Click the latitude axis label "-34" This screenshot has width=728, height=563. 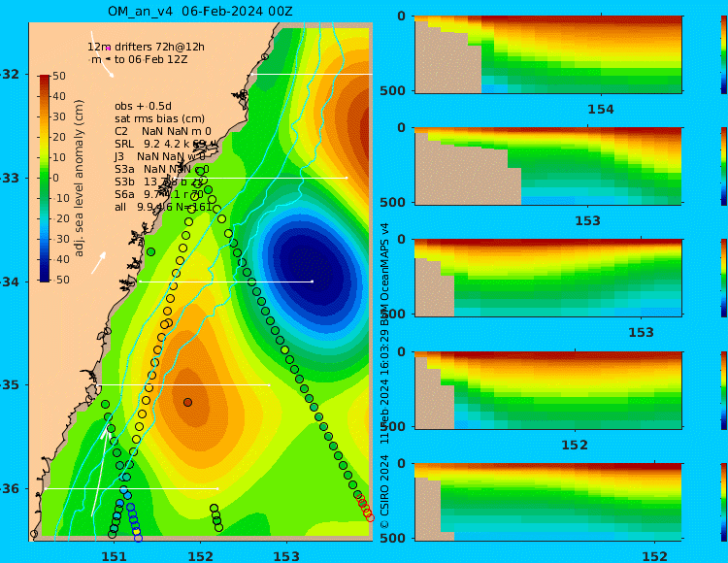tap(11, 281)
